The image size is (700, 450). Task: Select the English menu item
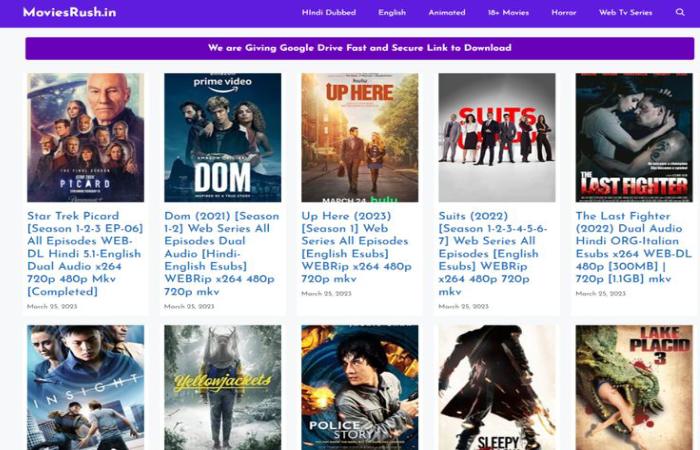392,13
